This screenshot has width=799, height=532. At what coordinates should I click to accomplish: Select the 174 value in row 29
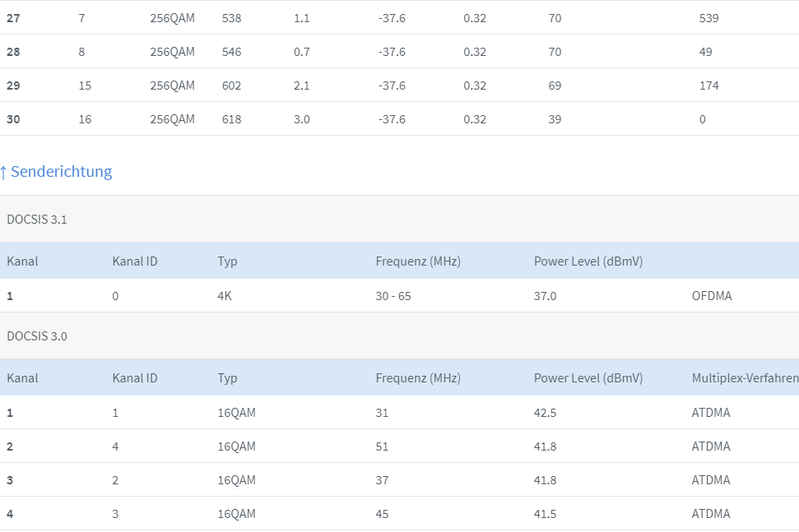[x=708, y=86]
